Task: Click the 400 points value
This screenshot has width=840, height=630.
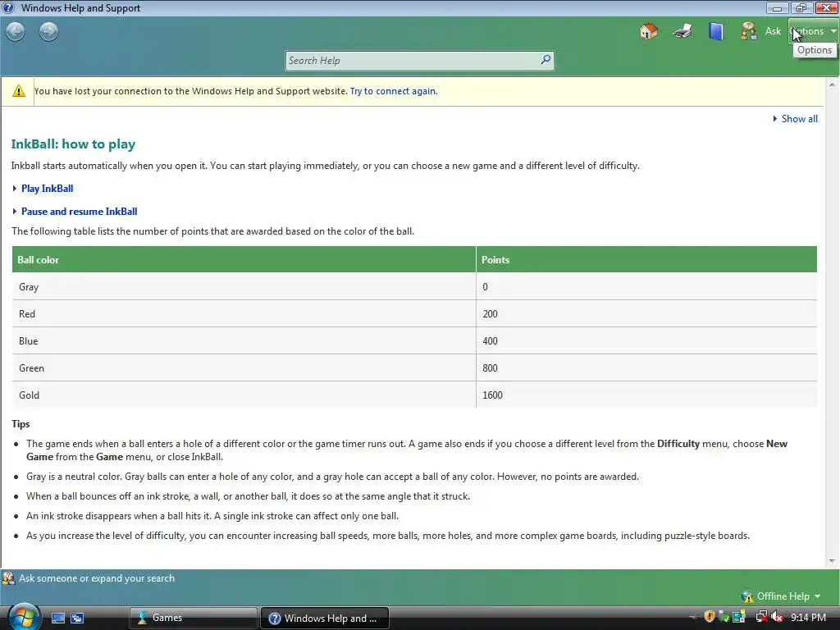Action: point(490,341)
